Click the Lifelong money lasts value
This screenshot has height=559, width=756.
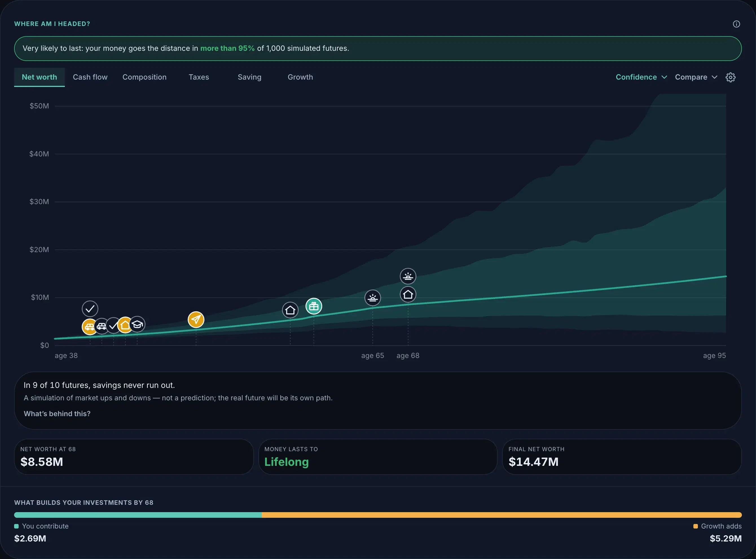click(286, 462)
